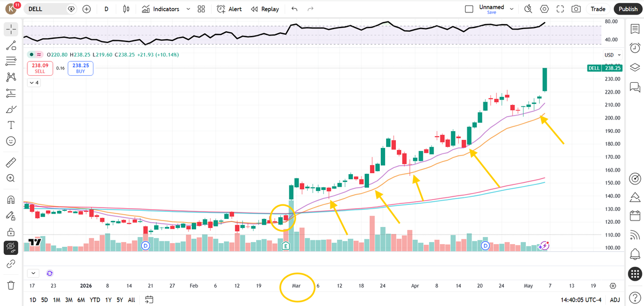The height and width of the screenshot is (306, 644).
Task: Select the trend line drawing tool
Action: [11, 46]
